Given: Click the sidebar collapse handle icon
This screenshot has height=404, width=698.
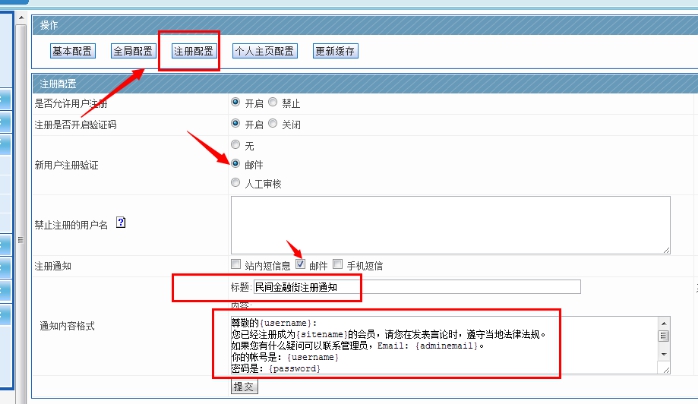Looking at the screenshot, I should pyautogui.click(x=22, y=239).
